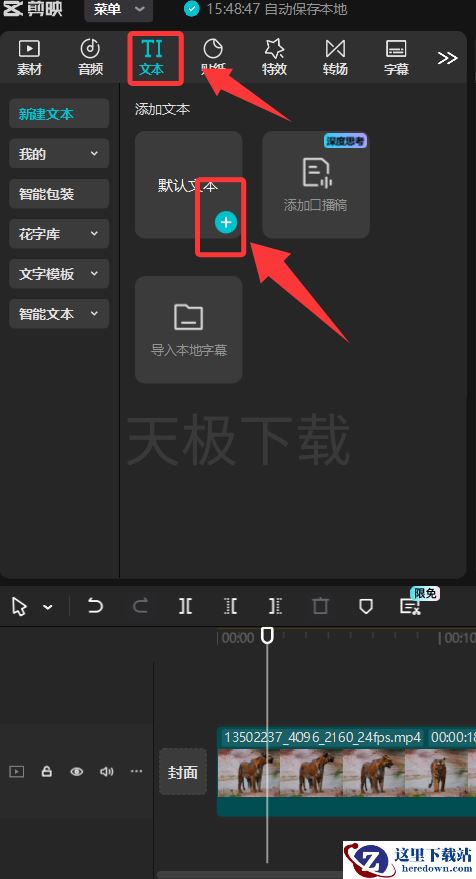Open the 素材 media tab

coord(29,58)
